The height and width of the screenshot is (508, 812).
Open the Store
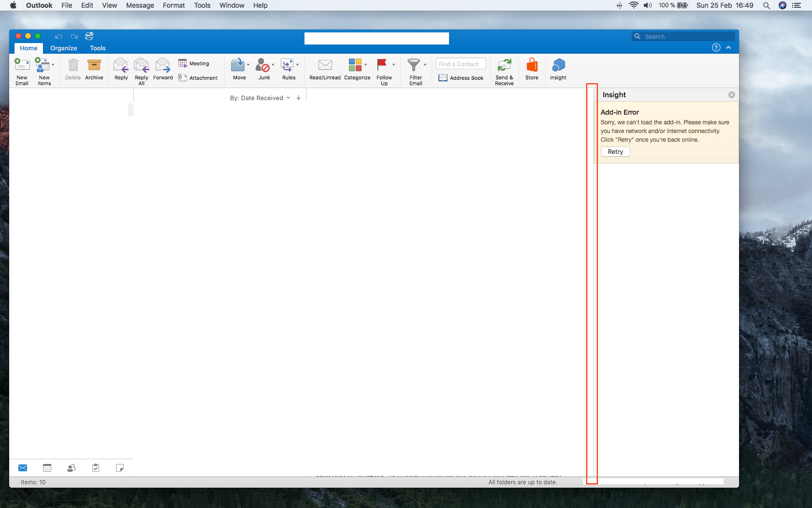(532, 70)
